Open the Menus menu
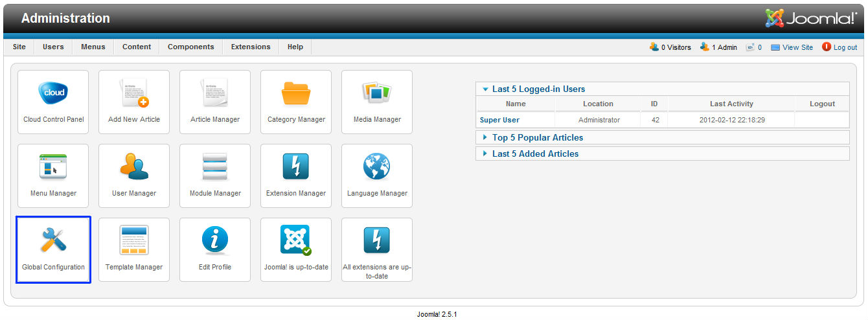 coord(93,47)
